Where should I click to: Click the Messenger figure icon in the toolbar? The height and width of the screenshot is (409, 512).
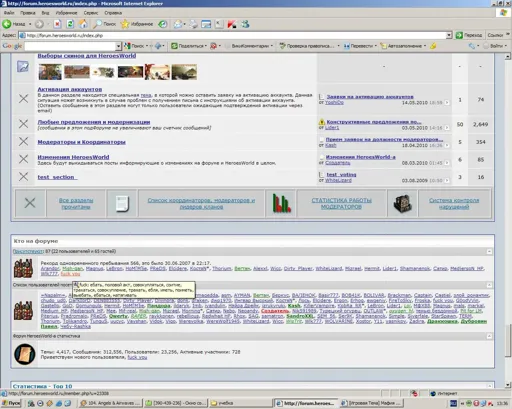(x=246, y=24)
